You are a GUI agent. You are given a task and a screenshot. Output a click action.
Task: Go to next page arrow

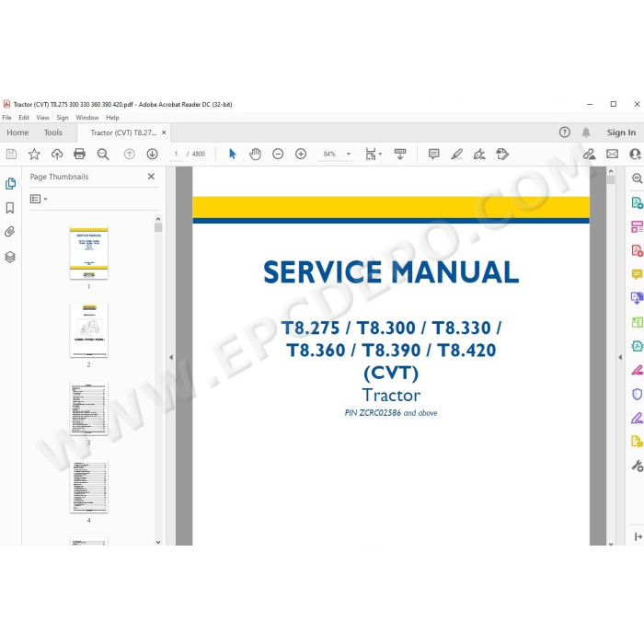point(153,154)
